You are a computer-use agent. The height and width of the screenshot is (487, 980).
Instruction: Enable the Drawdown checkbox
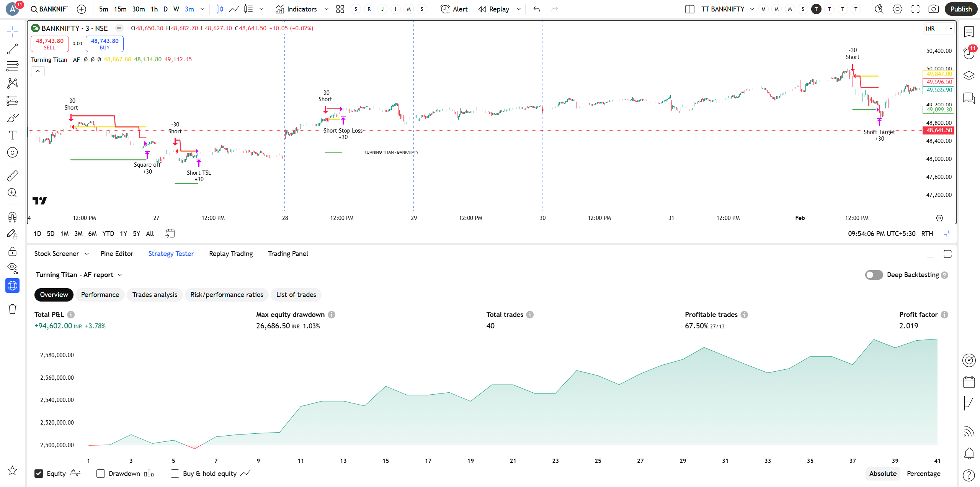(101, 474)
